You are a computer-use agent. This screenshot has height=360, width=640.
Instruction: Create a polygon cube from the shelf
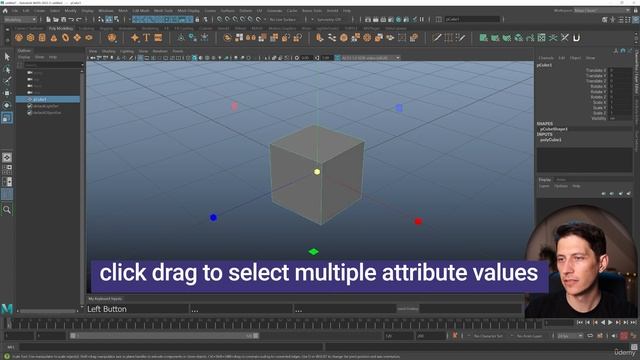pyautogui.click(x=31, y=38)
